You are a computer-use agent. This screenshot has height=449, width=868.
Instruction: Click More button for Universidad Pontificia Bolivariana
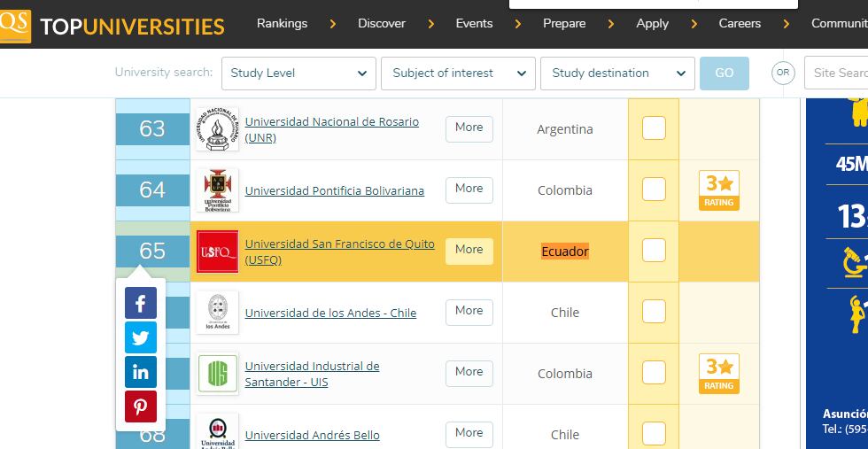tap(469, 189)
